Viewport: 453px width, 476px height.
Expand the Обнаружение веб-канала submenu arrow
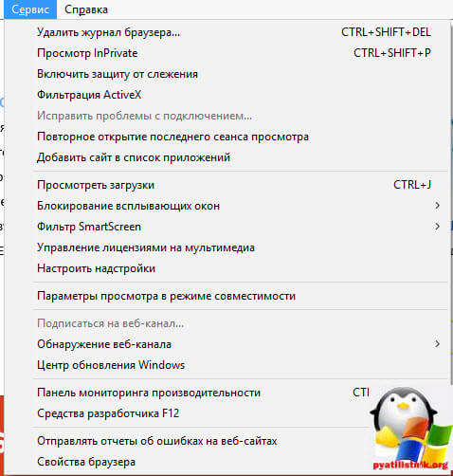pyautogui.click(x=437, y=344)
